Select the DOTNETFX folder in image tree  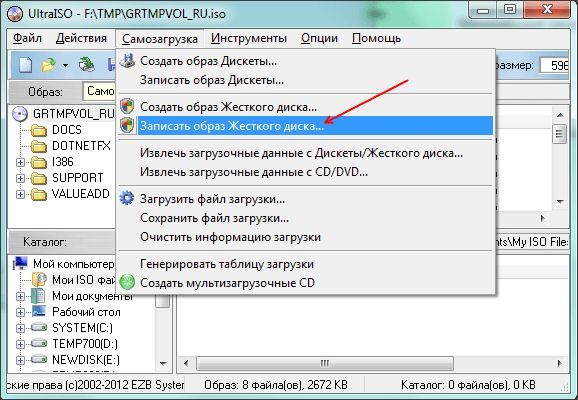[81, 146]
